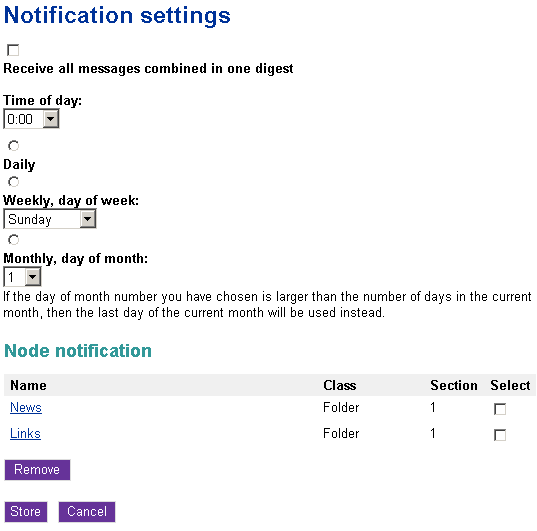Open the News folder link
The image size is (537, 531).
26,407
